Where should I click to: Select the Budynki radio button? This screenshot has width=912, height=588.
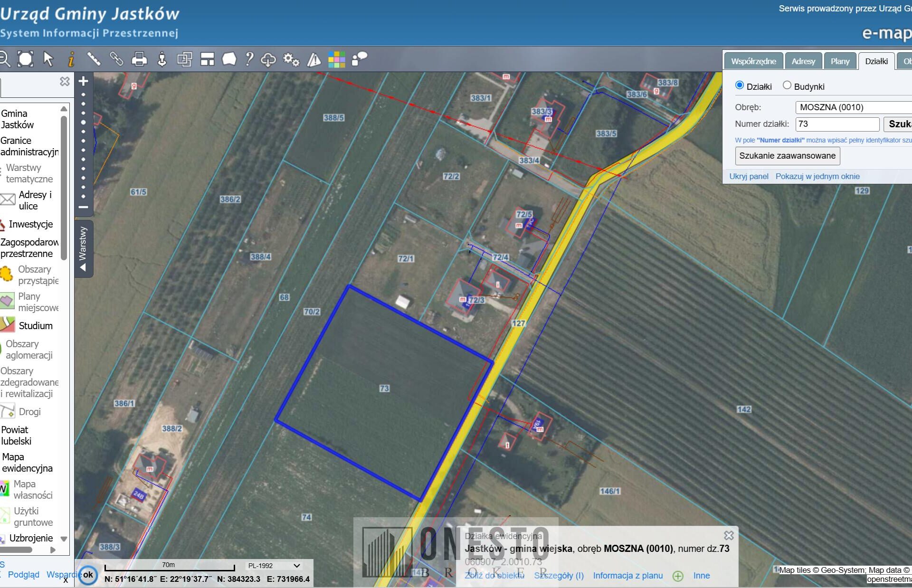click(787, 85)
